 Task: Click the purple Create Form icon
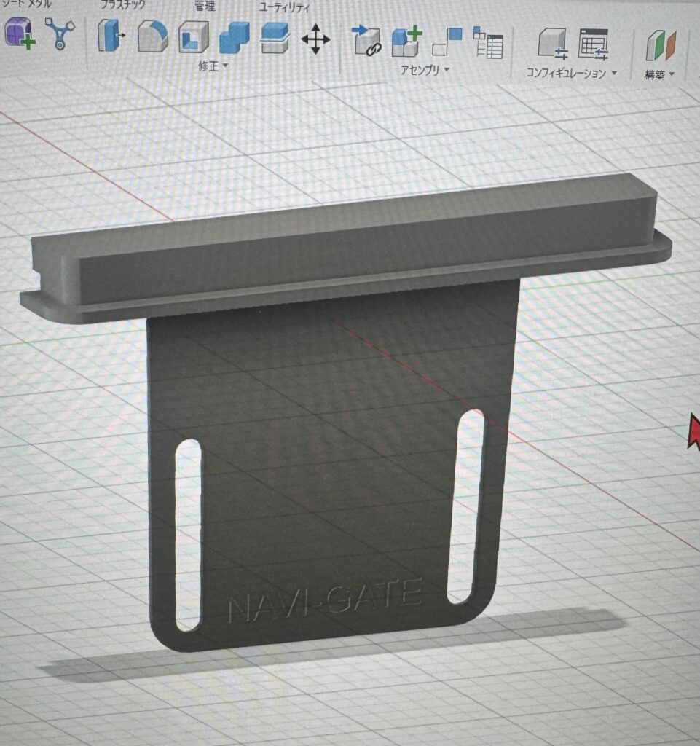click(20, 34)
